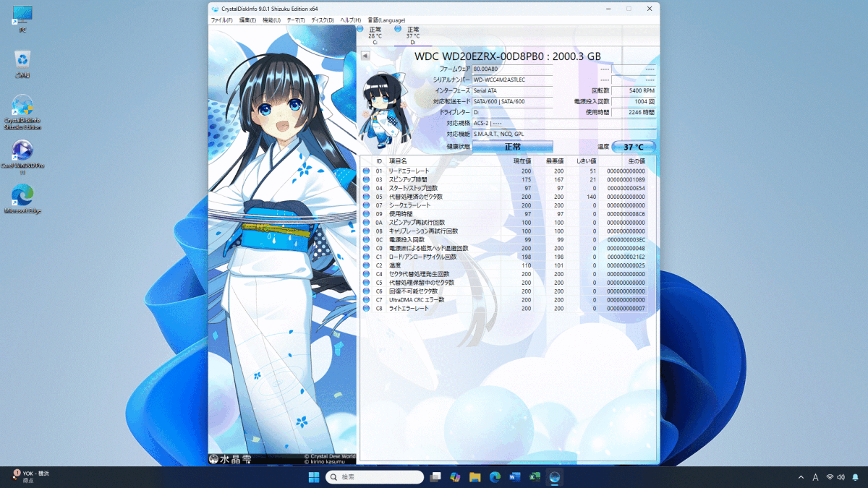This screenshot has width=868, height=488.
Task: Select the D: drive status tab
Action: click(412, 35)
